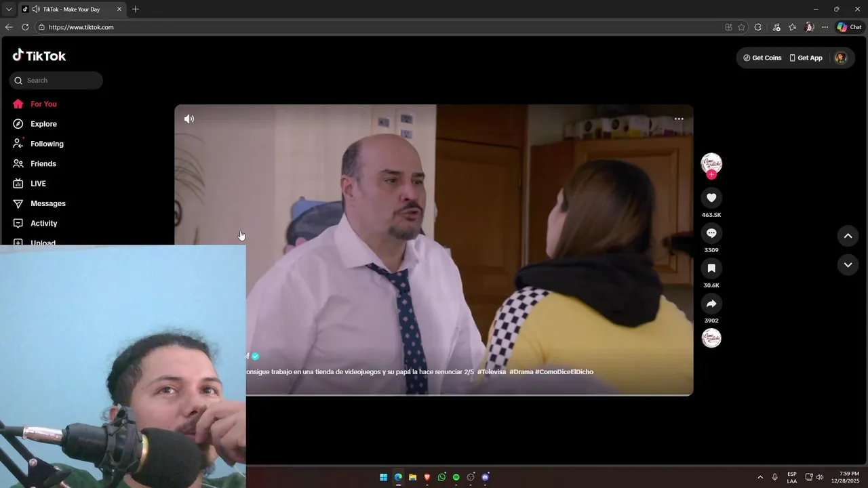Go back in the browser
The width and height of the screenshot is (868, 488).
(x=9, y=27)
